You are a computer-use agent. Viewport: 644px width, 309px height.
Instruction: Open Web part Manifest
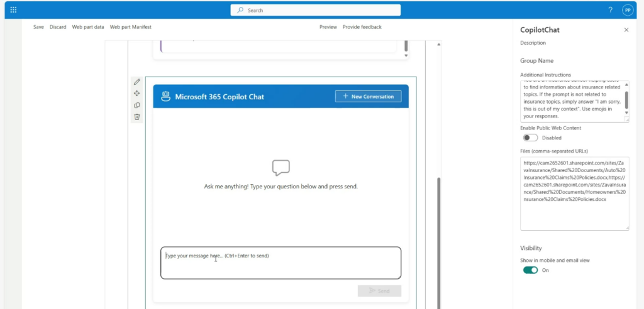pyautogui.click(x=131, y=27)
